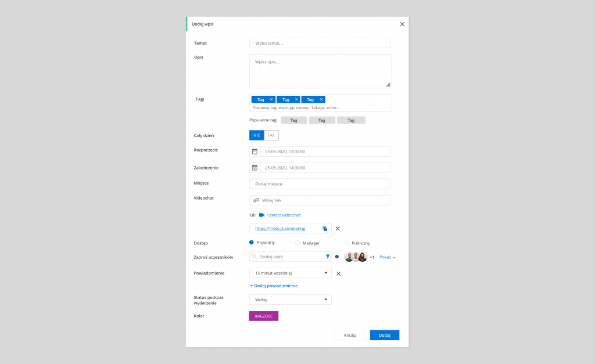
Task: Select Prywatny access option
Action: coord(251,242)
